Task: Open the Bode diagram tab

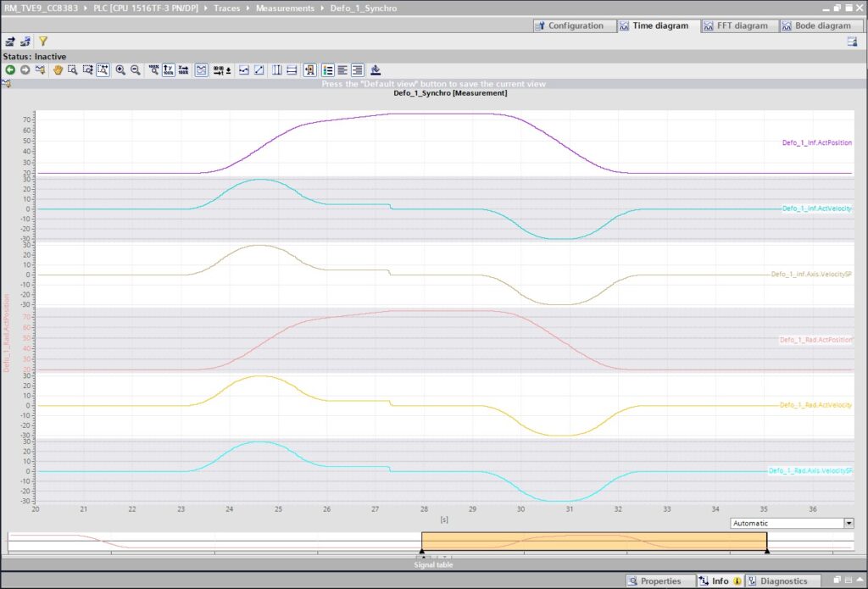Action: pyautogui.click(x=821, y=25)
